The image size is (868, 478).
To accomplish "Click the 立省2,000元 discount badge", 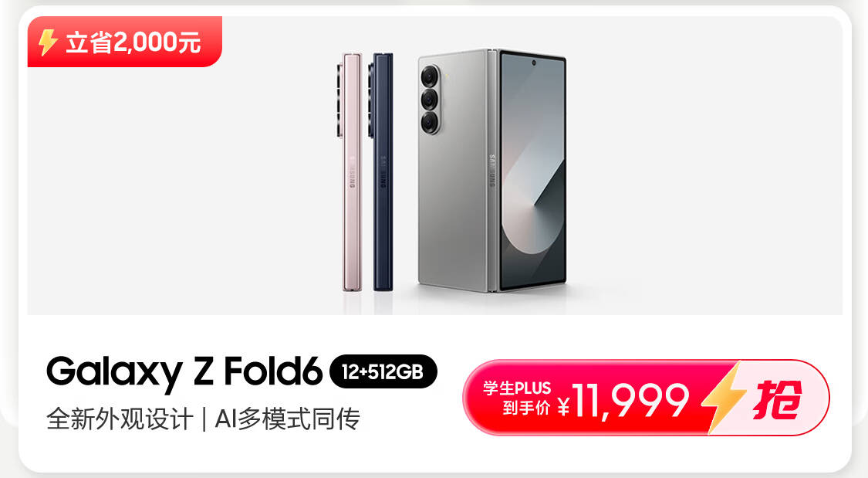I will coord(124,42).
